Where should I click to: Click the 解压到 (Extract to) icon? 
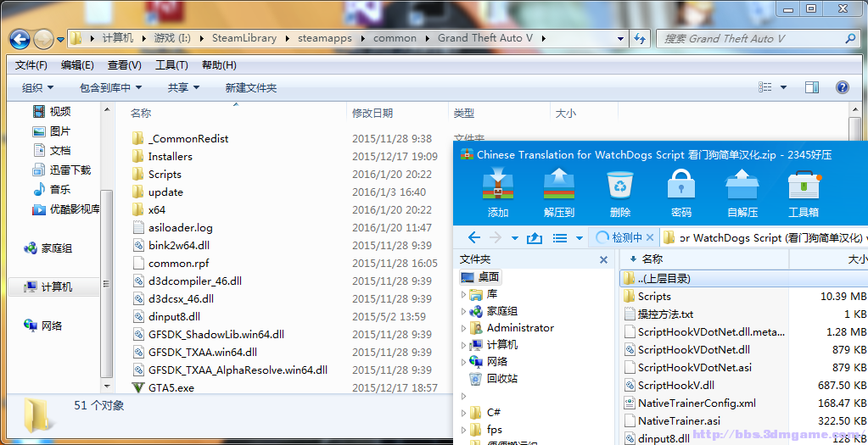[559, 186]
